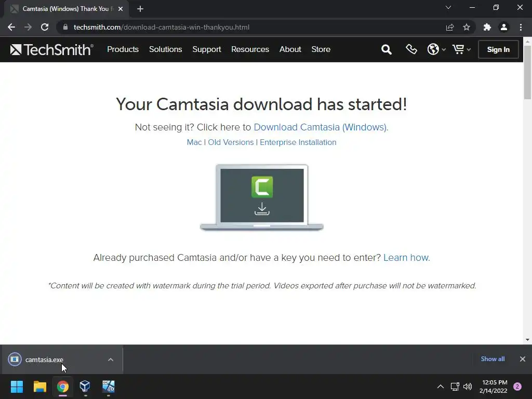Click the camtasia.exe file type icon
532x399 pixels.
coord(15,360)
